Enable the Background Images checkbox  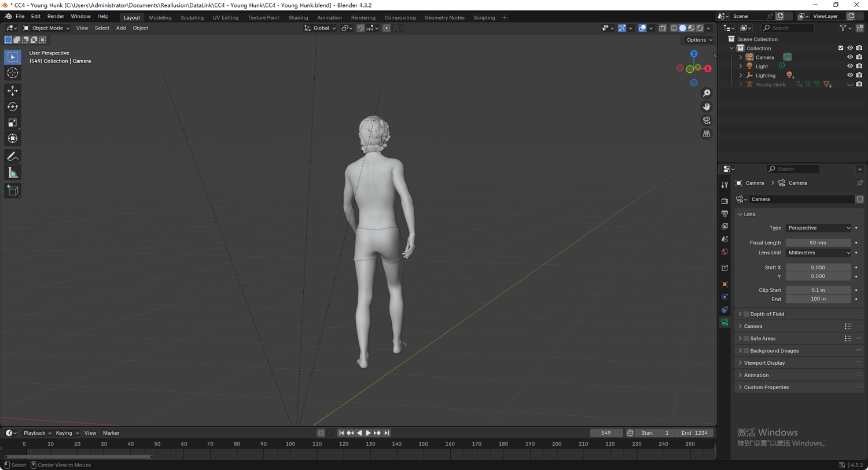pyautogui.click(x=746, y=351)
